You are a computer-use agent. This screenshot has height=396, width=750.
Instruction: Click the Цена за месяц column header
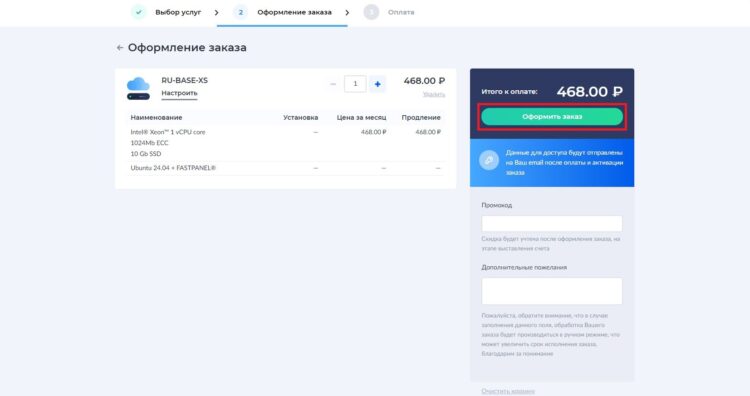361,118
